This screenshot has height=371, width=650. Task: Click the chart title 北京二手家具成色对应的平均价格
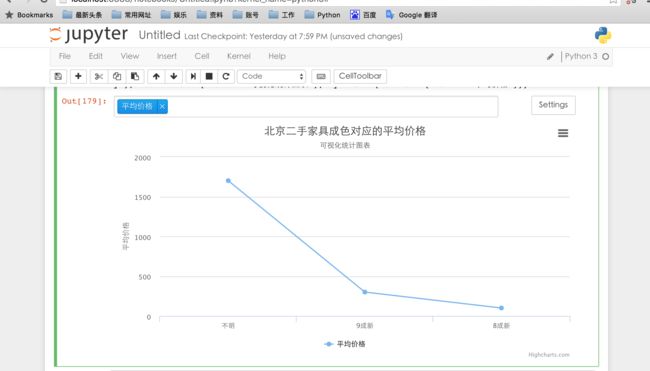[x=345, y=131]
